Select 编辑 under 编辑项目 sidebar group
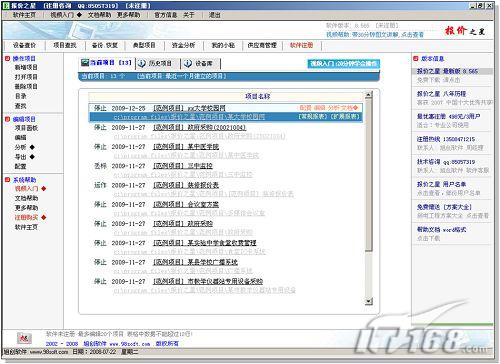This screenshot has height=364, width=500. click(20, 138)
